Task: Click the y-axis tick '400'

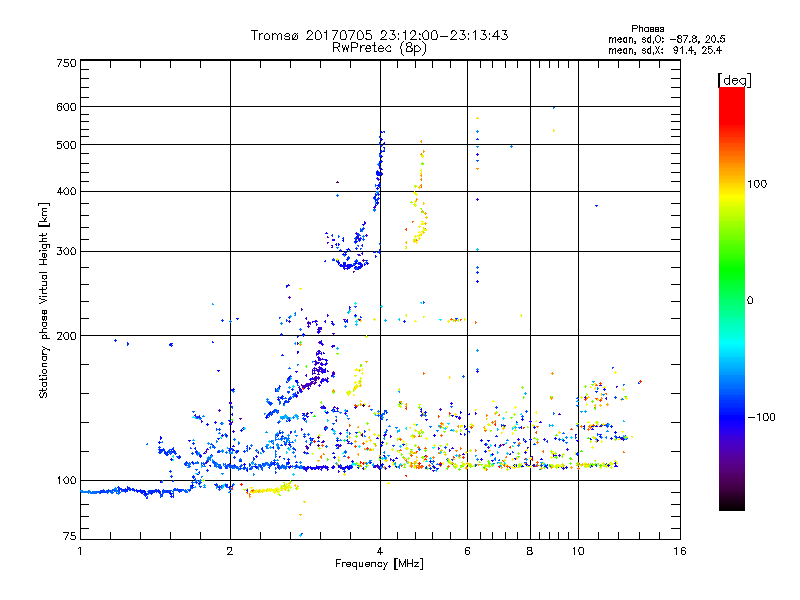Action: point(66,191)
